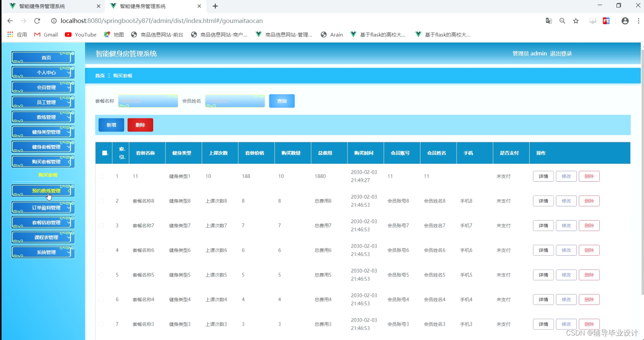Check the checkbox for row 套餐名称6
This screenshot has width=644, height=340.
pyautogui.click(x=101, y=250)
